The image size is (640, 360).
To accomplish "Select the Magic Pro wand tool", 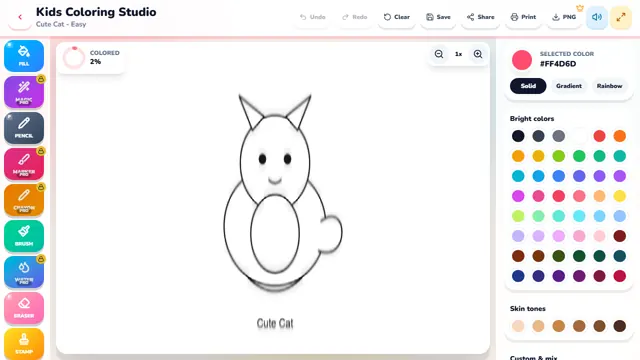I will [x=24, y=92].
